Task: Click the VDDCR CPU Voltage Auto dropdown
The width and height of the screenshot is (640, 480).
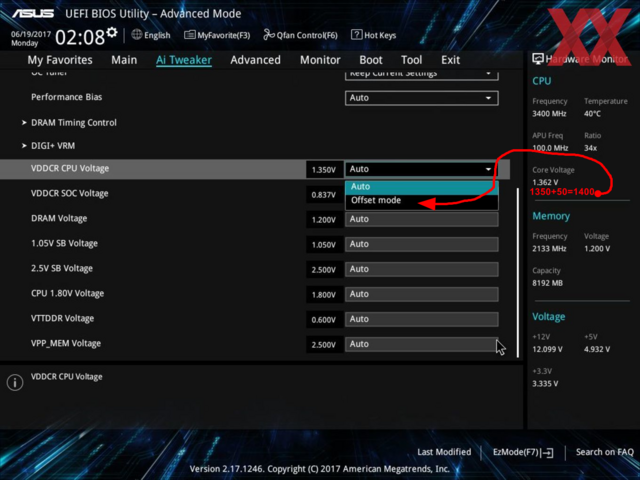Action: point(422,169)
